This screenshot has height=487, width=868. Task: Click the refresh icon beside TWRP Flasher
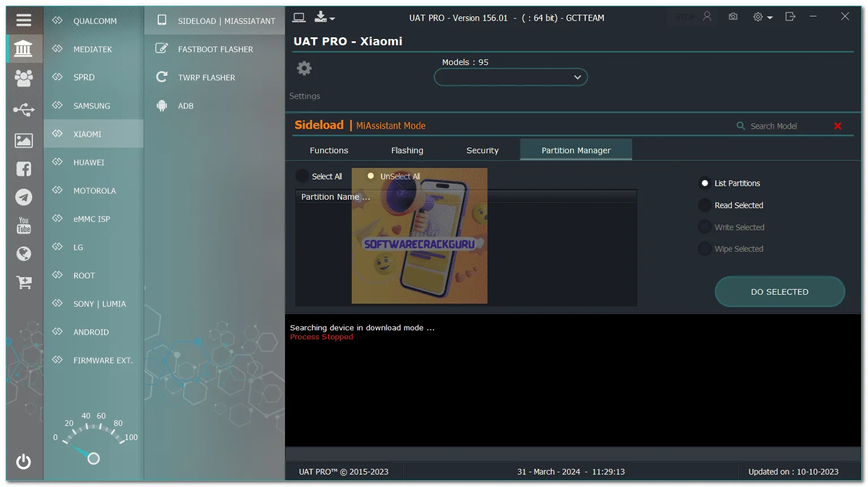pyautogui.click(x=162, y=77)
